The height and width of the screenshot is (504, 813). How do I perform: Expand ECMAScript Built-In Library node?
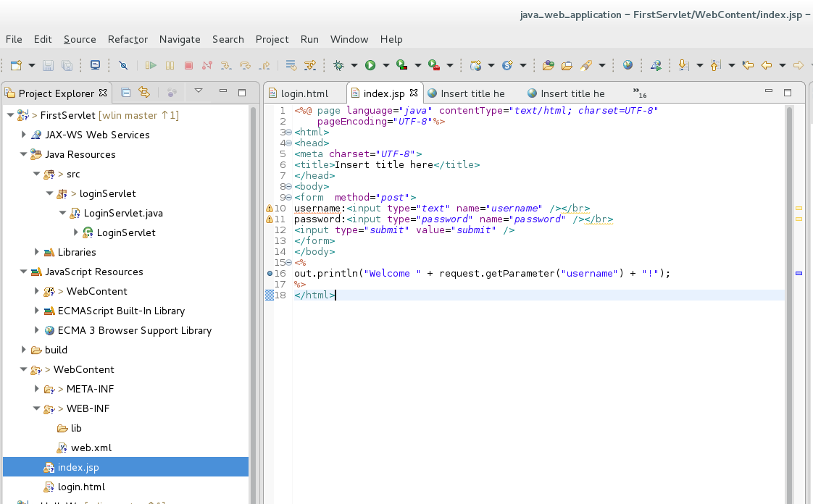pos(36,311)
